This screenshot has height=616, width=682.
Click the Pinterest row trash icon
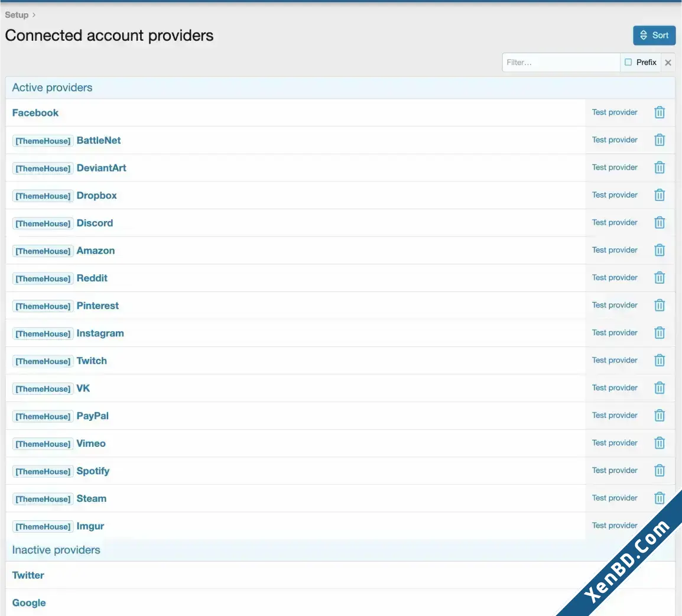[x=660, y=305]
